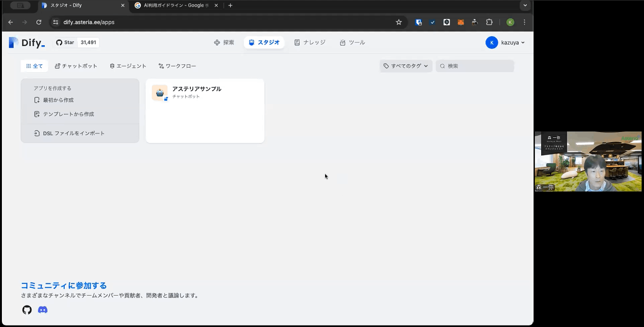Click the Dify logo
This screenshot has height=327, width=644.
[x=27, y=43]
